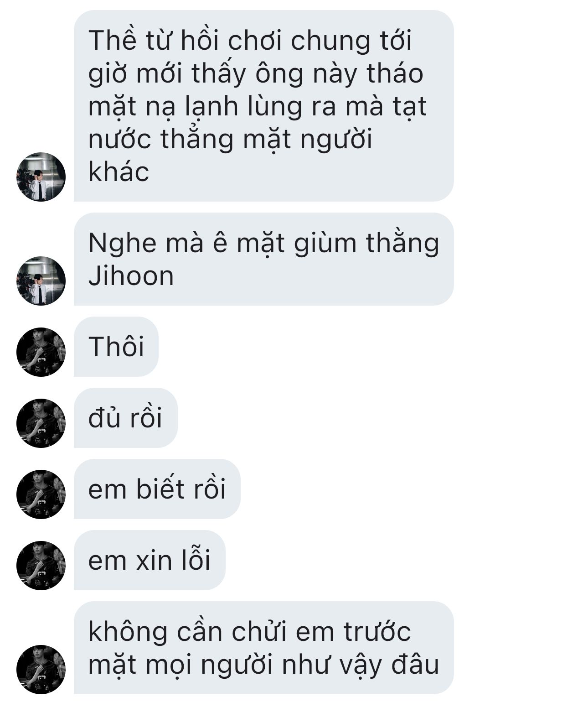Image resolution: width=588 pixels, height=702 pixels.
Task: Open avatar beside the 'tạt nước thẳng mặt' message
Action: [41, 177]
